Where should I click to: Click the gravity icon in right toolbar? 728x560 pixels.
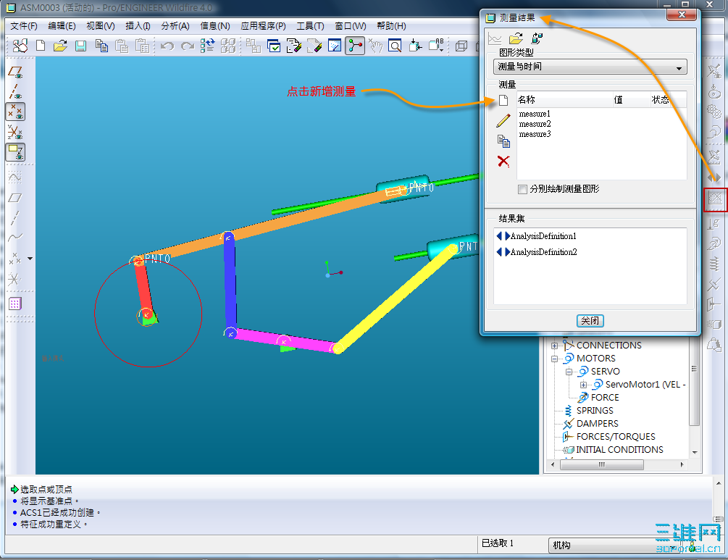714,225
